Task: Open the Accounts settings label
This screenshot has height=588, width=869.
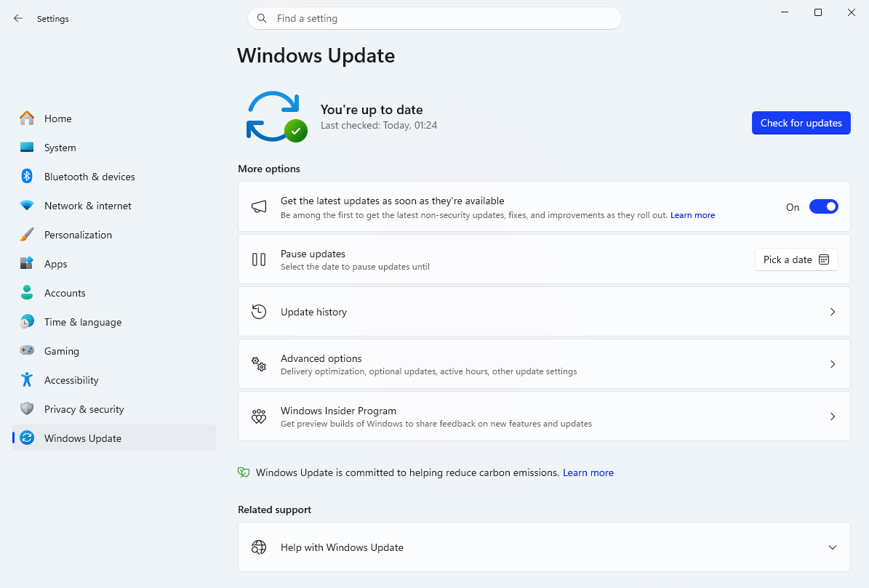Action: pos(65,293)
